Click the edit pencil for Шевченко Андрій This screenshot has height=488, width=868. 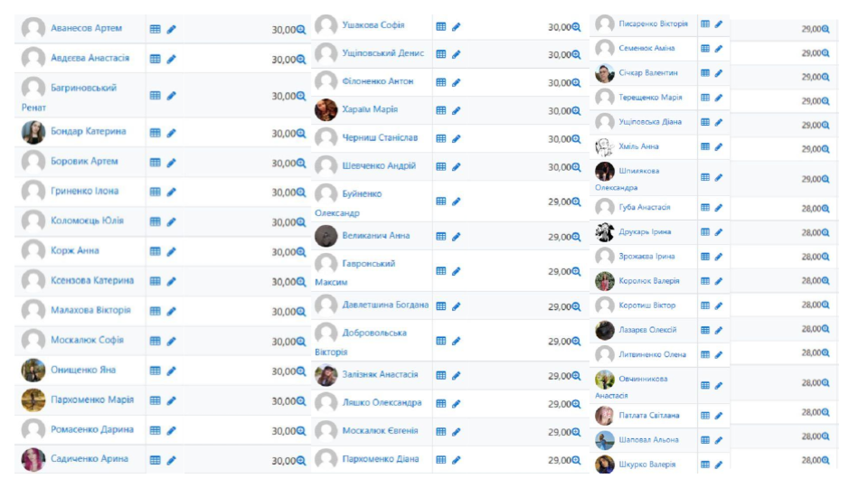[x=457, y=167]
